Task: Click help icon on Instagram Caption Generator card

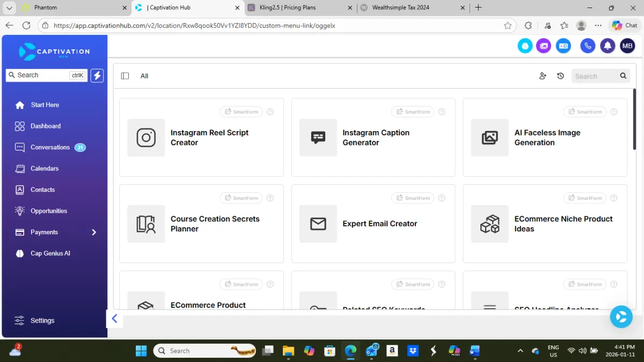Action: coord(442,112)
